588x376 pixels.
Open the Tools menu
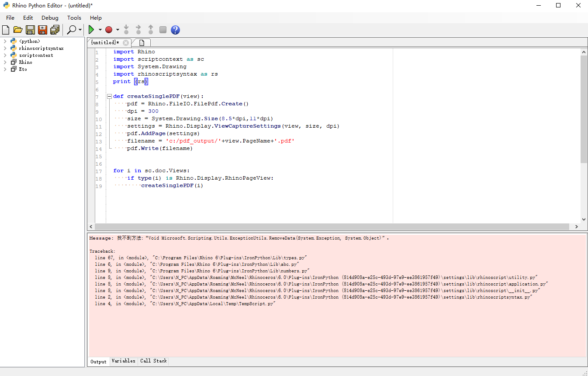[74, 18]
